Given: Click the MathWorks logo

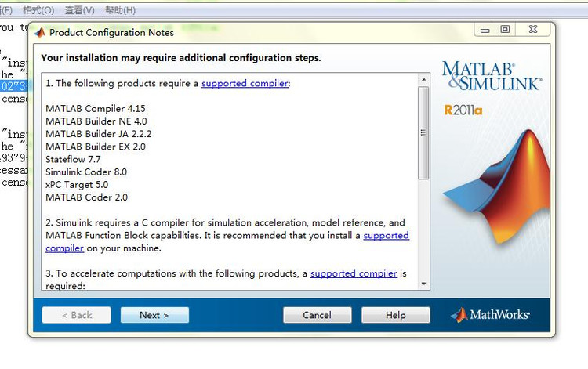Looking at the screenshot, I should pyautogui.click(x=491, y=315).
